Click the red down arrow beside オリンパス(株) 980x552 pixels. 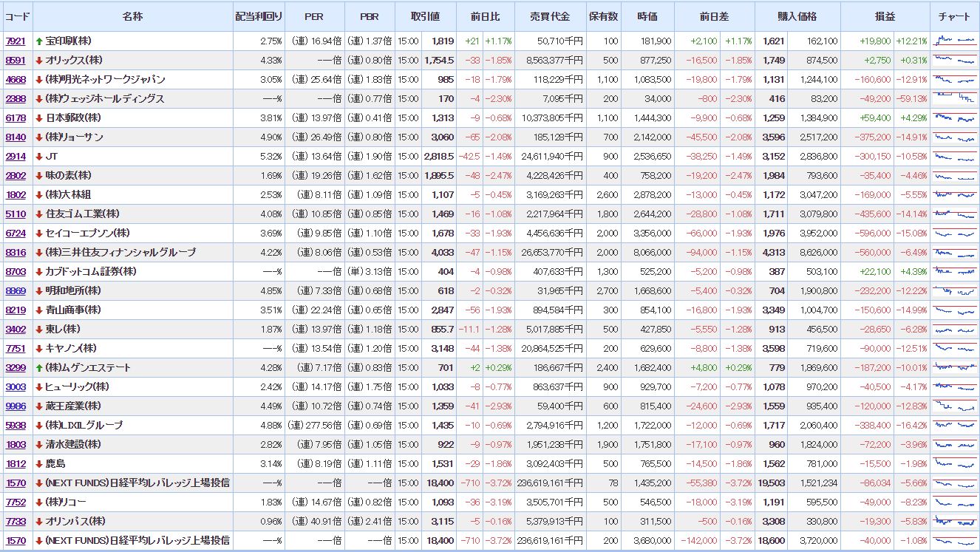(x=39, y=522)
